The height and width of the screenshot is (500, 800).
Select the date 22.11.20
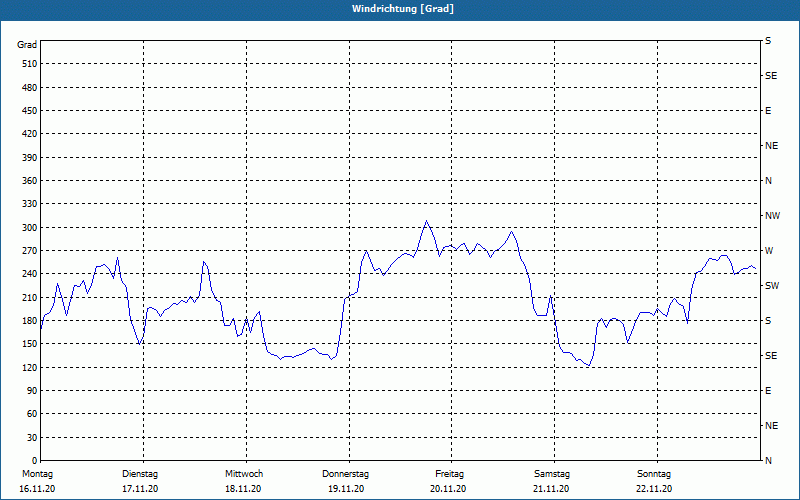point(654,489)
